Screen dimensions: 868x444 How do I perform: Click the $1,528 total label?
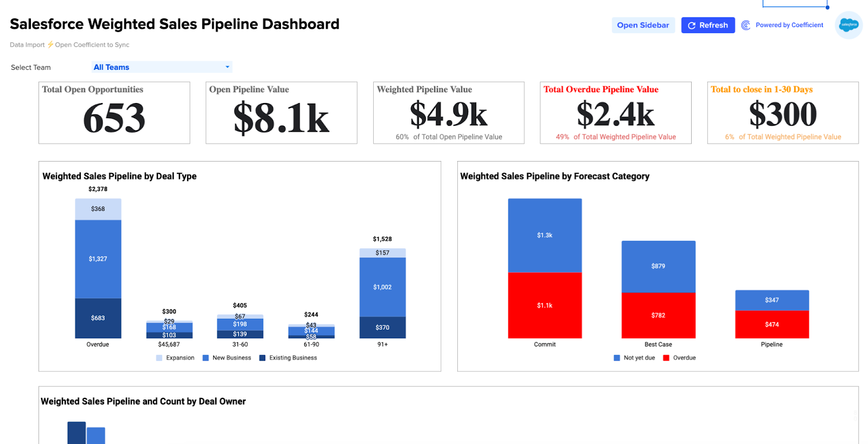coord(382,239)
